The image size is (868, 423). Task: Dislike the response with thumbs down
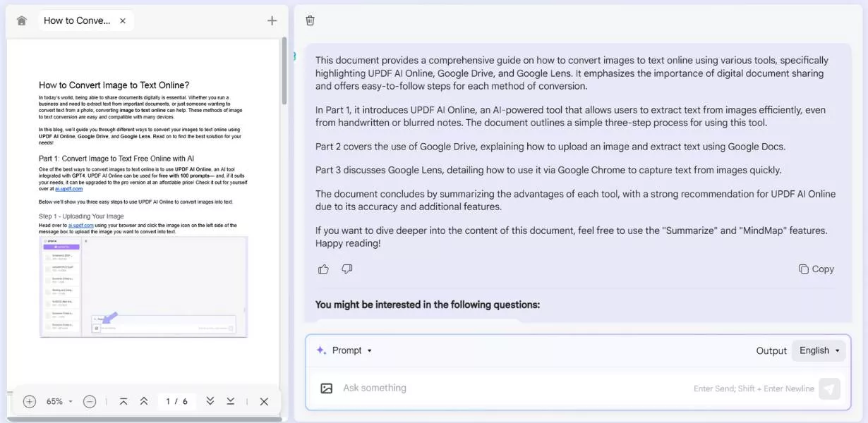[346, 269]
